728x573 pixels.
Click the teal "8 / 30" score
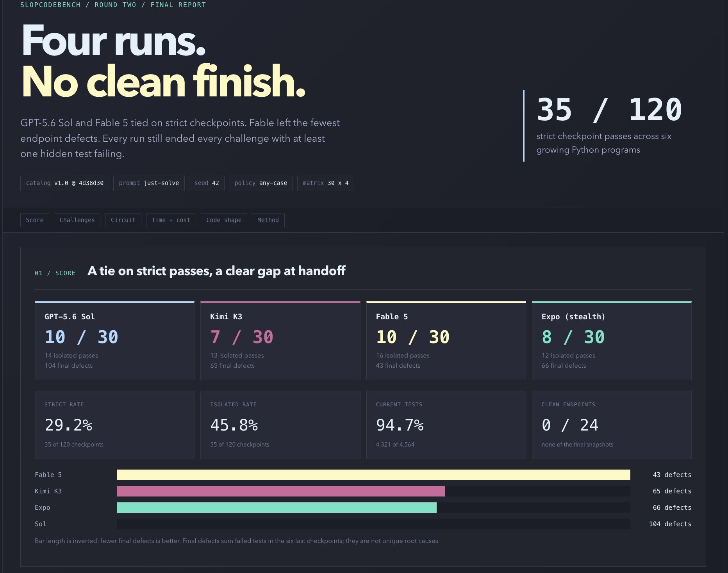click(573, 337)
